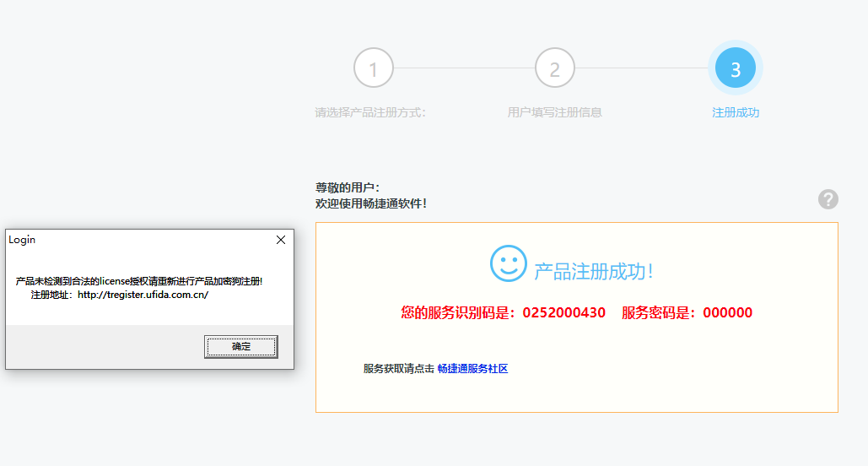Click the 用户填写注册信息 step label
Viewport: 868px width, 466px height.
click(555, 112)
